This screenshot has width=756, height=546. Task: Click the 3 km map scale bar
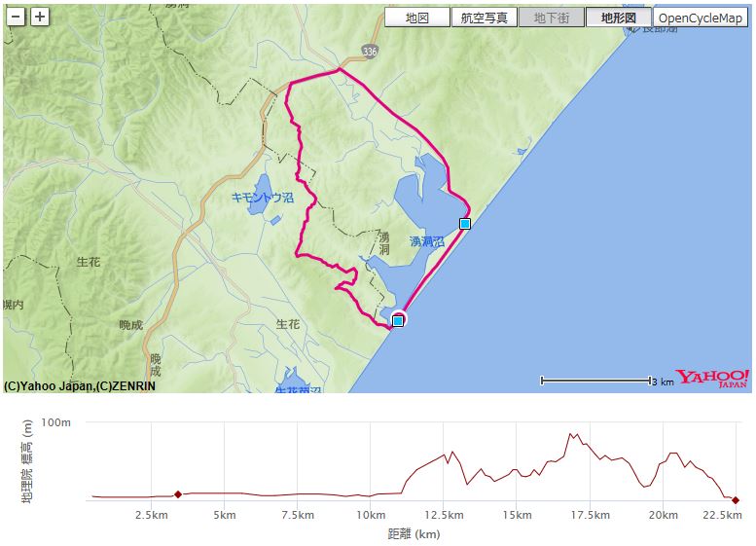[x=595, y=381]
